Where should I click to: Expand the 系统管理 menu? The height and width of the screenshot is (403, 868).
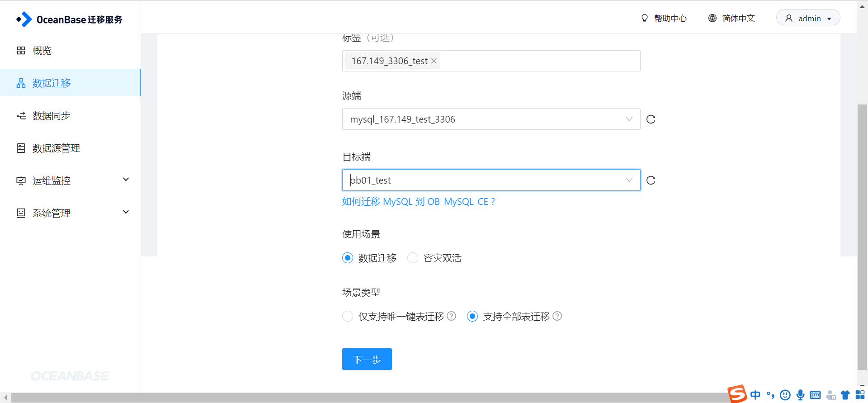pos(70,213)
